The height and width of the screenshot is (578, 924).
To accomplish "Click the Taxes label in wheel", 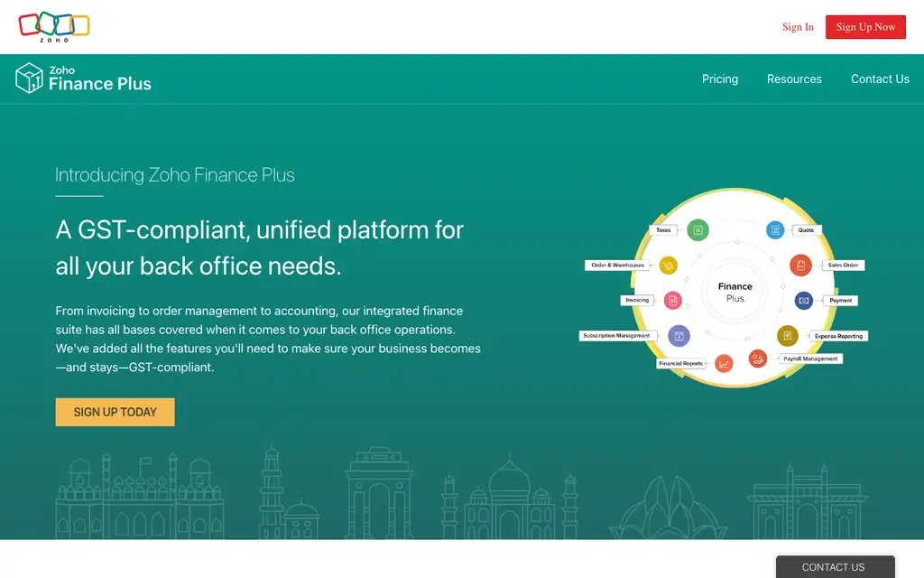I will (663, 230).
